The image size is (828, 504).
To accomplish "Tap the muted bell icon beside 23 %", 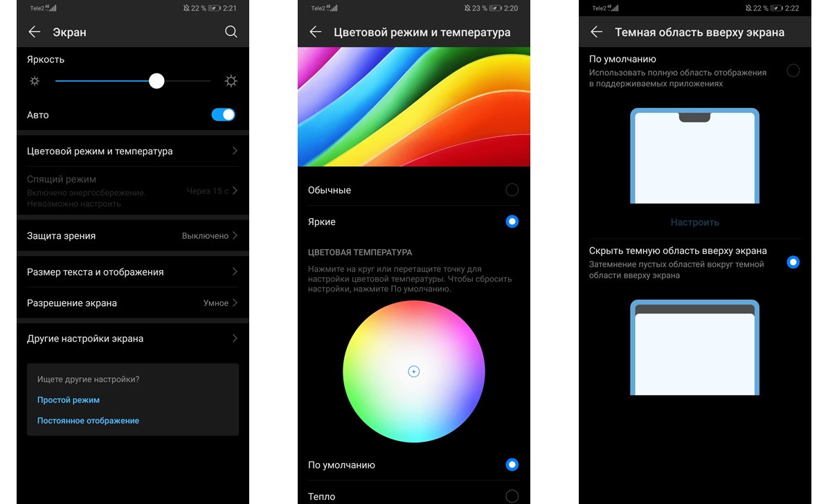I will tap(467, 8).
